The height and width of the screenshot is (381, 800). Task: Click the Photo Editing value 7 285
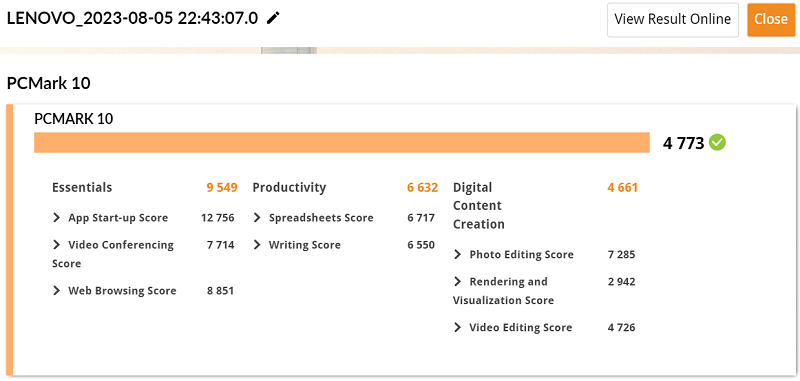(x=621, y=254)
